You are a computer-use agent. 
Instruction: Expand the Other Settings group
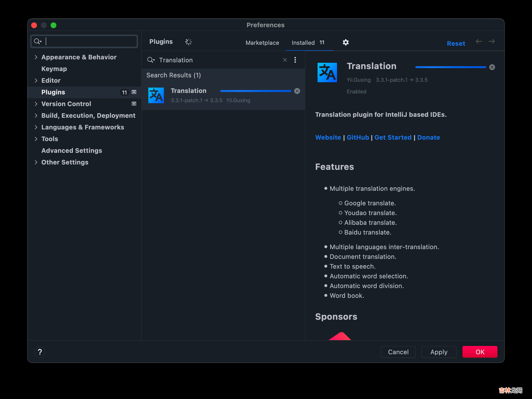pos(36,162)
